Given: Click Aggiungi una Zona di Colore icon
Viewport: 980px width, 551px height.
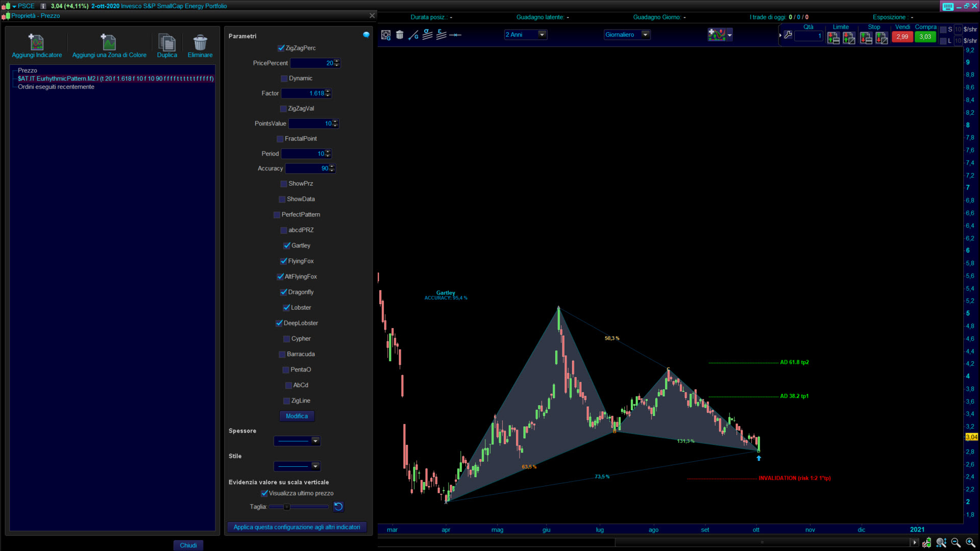Looking at the screenshot, I should tap(109, 42).
